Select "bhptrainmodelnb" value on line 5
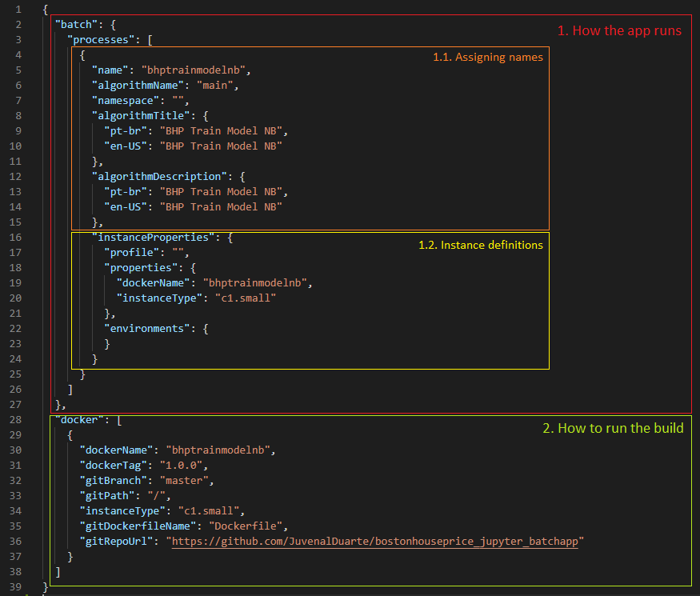This screenshot has width=700, height=596. [194, 70]
